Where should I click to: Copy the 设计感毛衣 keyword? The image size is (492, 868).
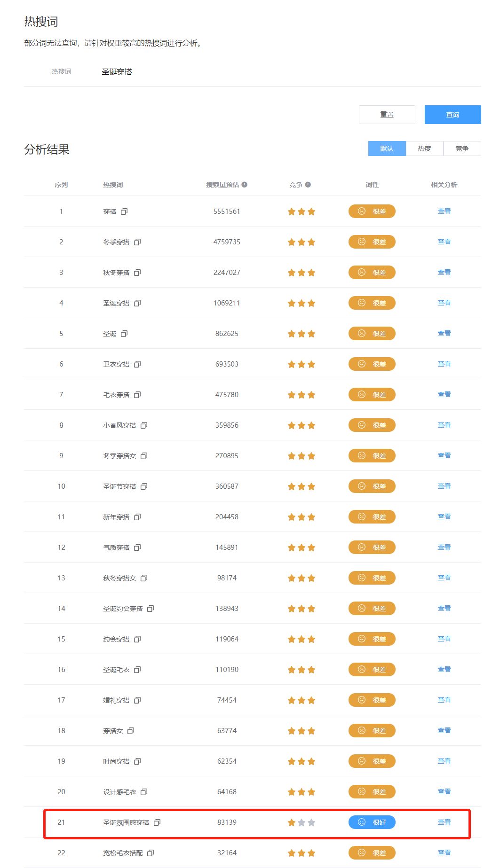pyautogui.click(x=144, y=792)
